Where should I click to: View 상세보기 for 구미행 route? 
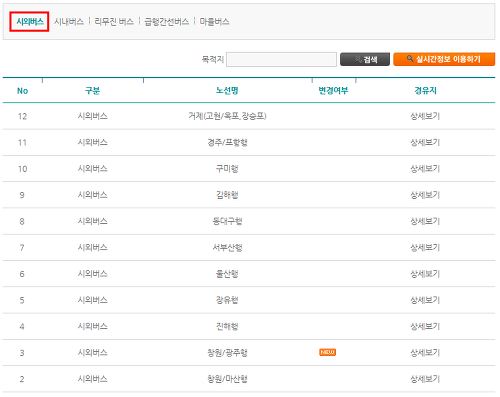tap(425, 169)
